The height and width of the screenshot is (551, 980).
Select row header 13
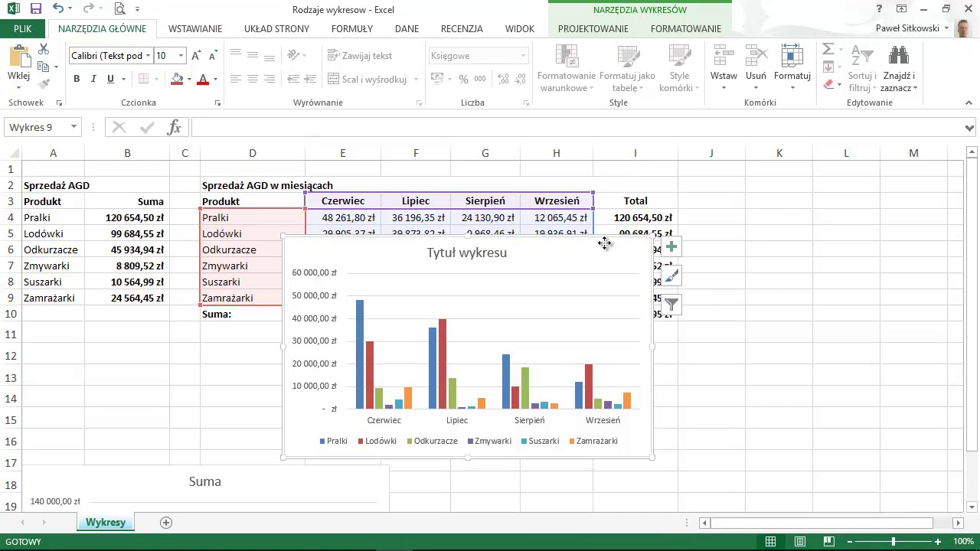[x=11, y=377]
